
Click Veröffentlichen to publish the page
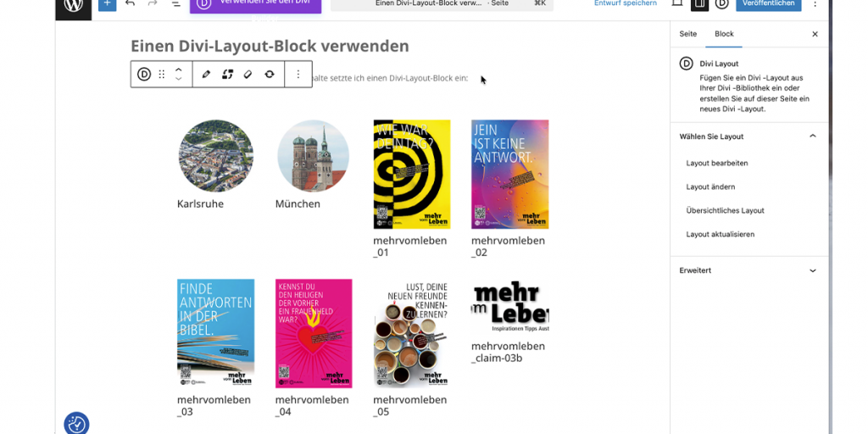pos(768,4)
